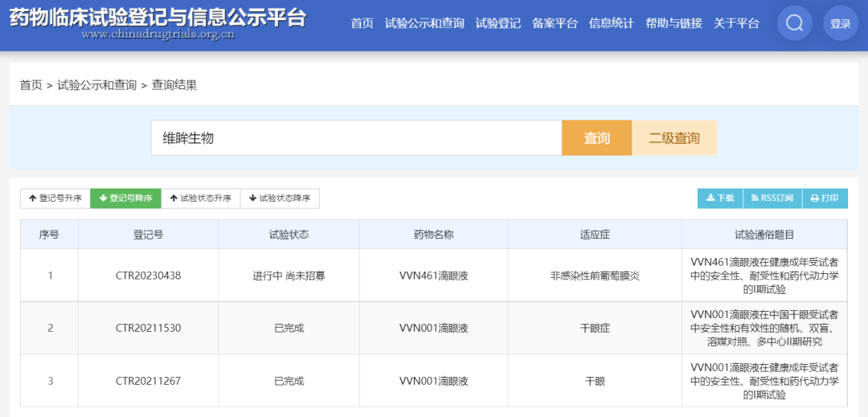
Task: Sort by 试验状态降序
Action: click(x=280, y=198)
